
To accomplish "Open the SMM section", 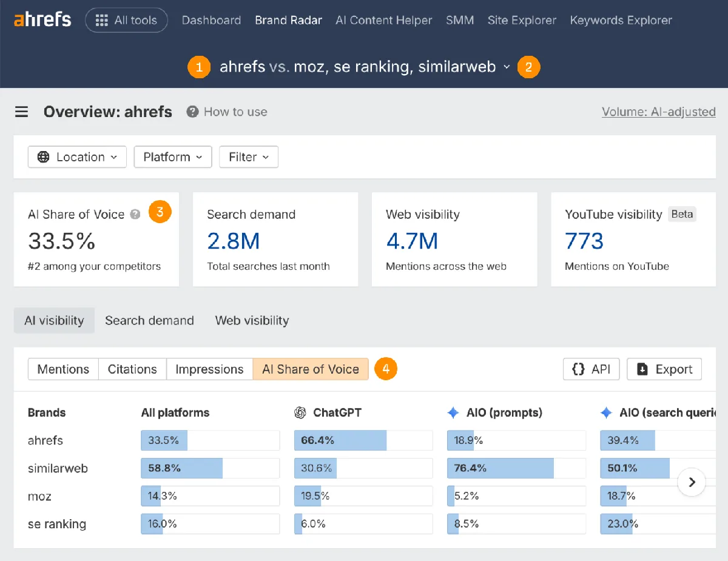I will coord(460,20).
